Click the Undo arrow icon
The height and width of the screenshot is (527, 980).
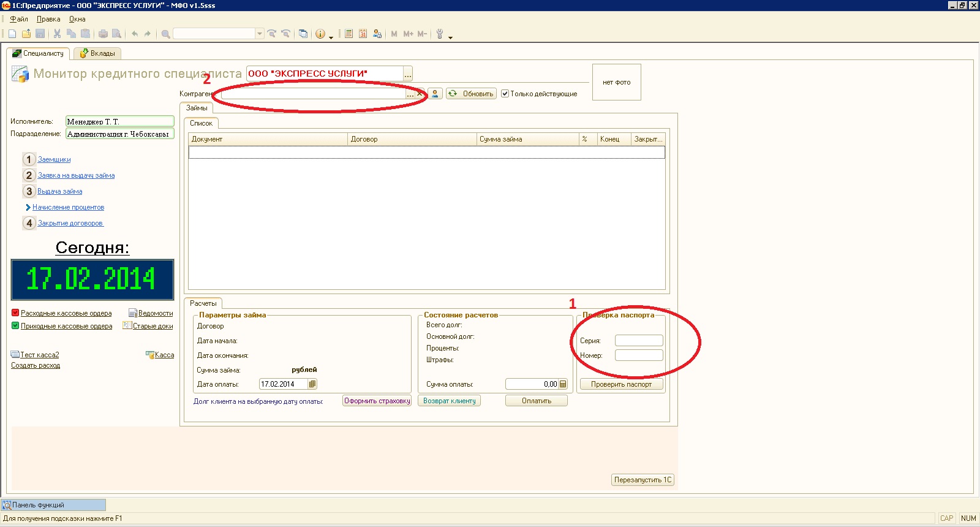point(134,34)
